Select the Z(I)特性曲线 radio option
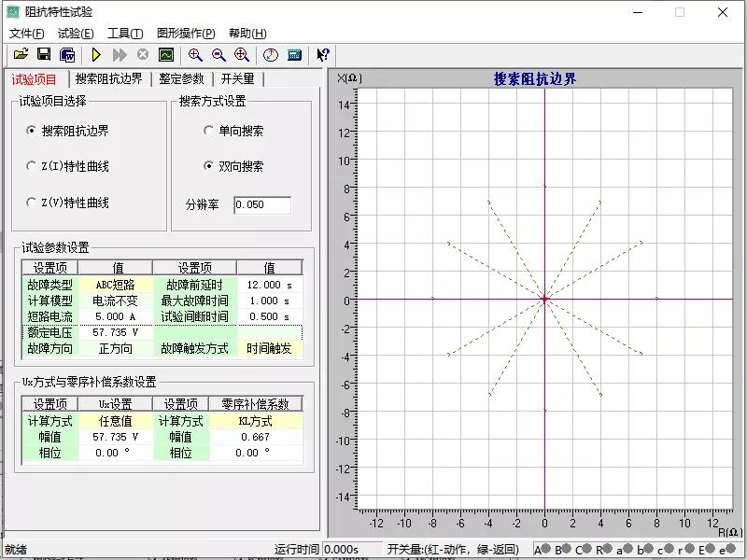Image resolution: width=747 pixels, height=560 pixels. pyautogui.click(x=32, y=166)
